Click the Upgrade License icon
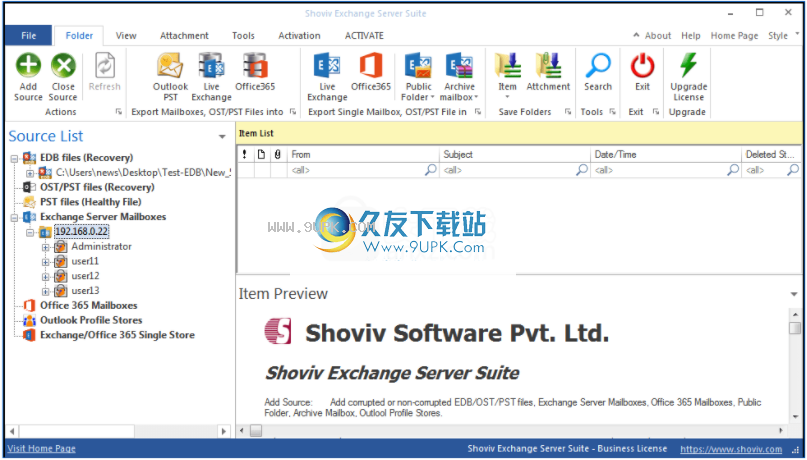Viewport: 807px width, 460px height. [688, 65]
